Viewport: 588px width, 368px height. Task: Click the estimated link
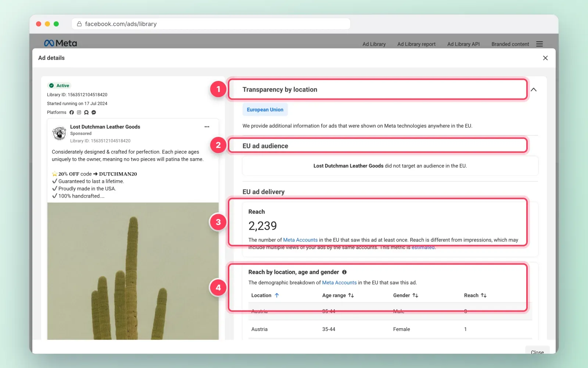click(x=423, y=247)
